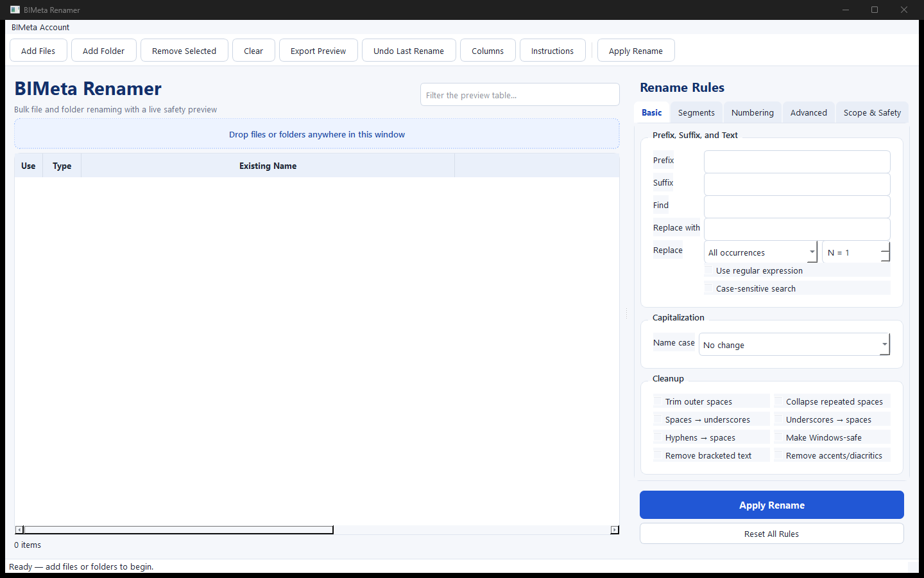Open the Columns options button

(488, 51)
